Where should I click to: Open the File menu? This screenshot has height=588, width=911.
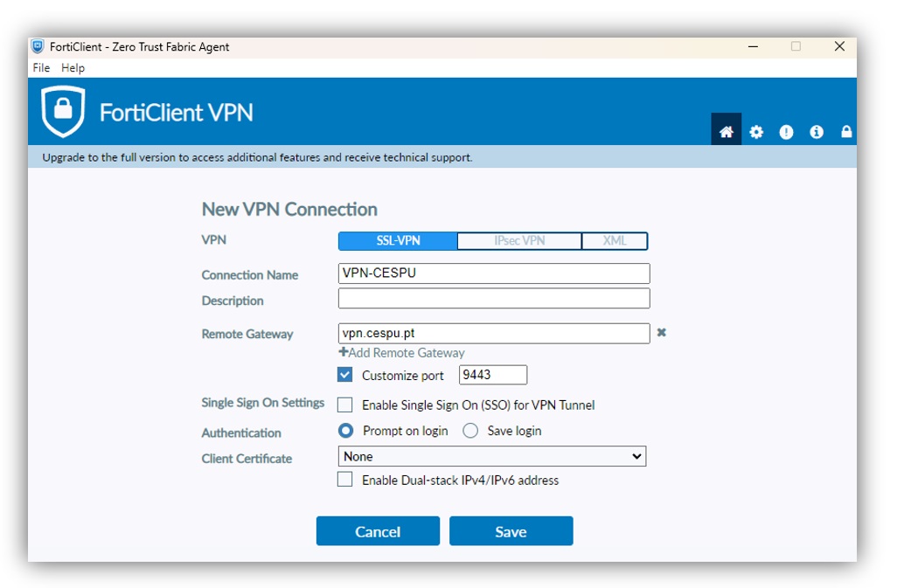[41, 68]
